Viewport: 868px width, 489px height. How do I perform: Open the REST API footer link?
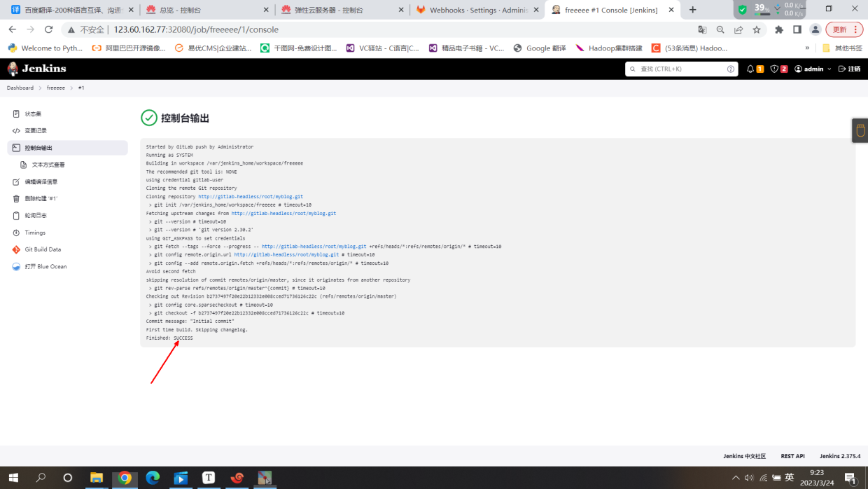[793, 456]
